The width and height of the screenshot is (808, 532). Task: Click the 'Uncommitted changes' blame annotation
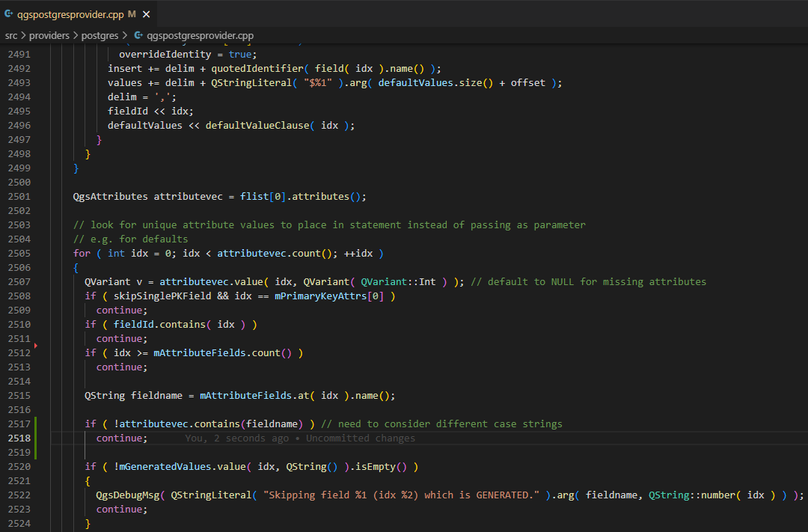pyautogui.click(x=360, y=438)
